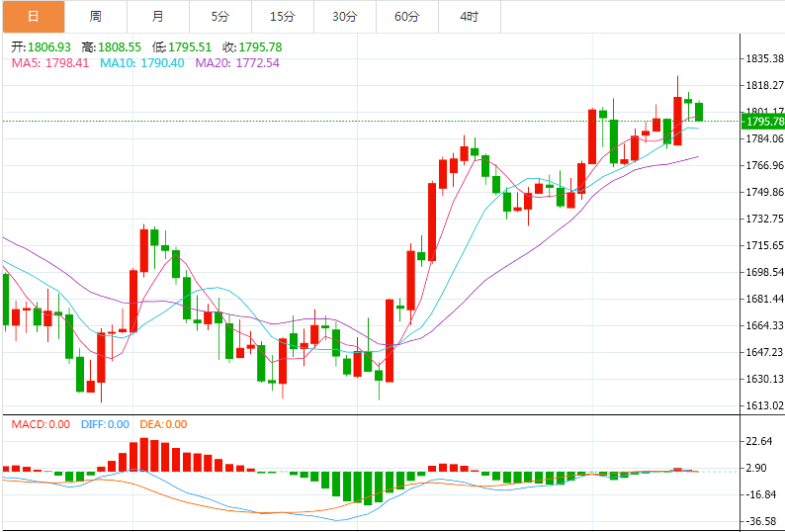785x532 pixels.
Task: Click the 1664.33 price axis label
Action: coord(765,325)
